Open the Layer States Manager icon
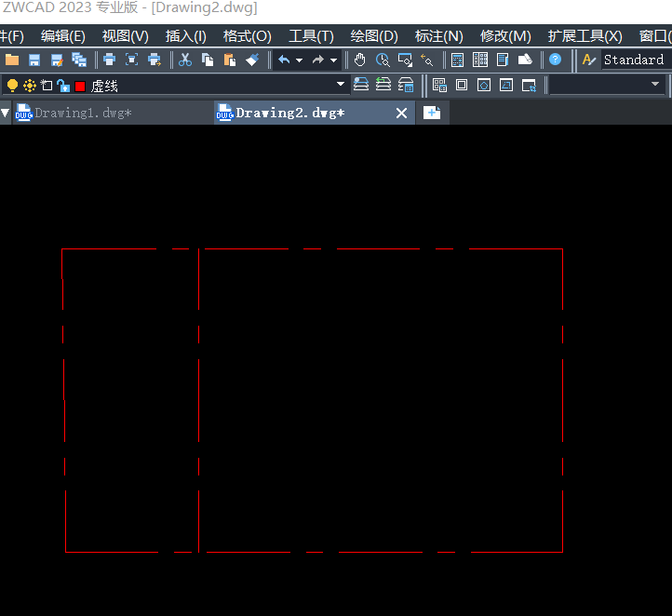Image resolution: width=672 pixels, height=616 pixels. click(406, 85)
